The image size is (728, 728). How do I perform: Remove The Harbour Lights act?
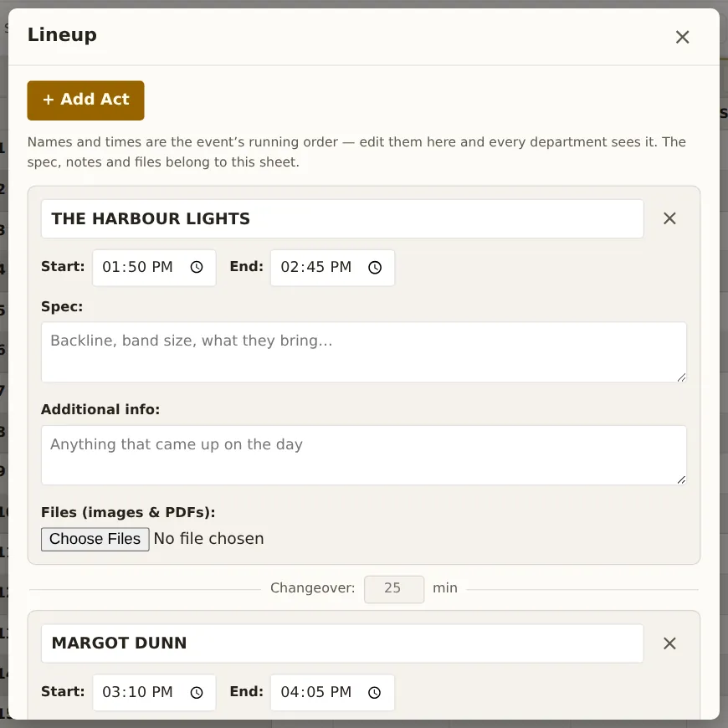(669, 218)
